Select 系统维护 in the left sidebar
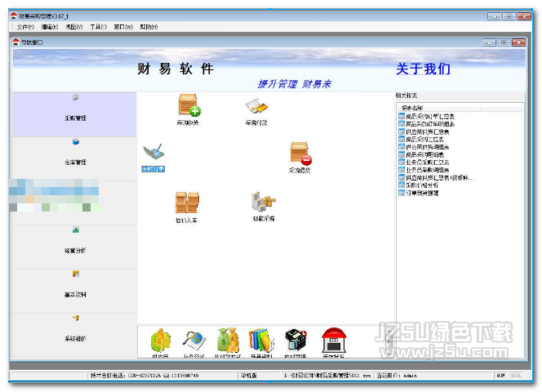The width and height of the screenshot is (542, 392). (x=74, y=335)
